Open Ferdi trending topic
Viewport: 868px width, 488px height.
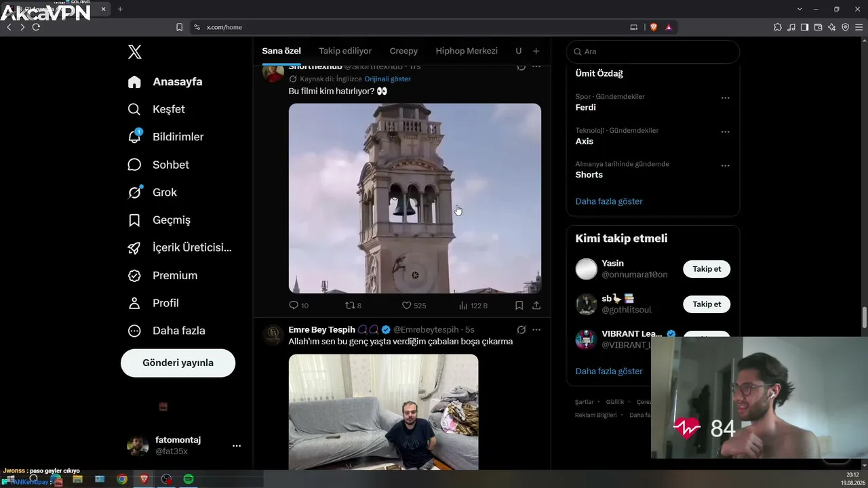coord(585,107)
